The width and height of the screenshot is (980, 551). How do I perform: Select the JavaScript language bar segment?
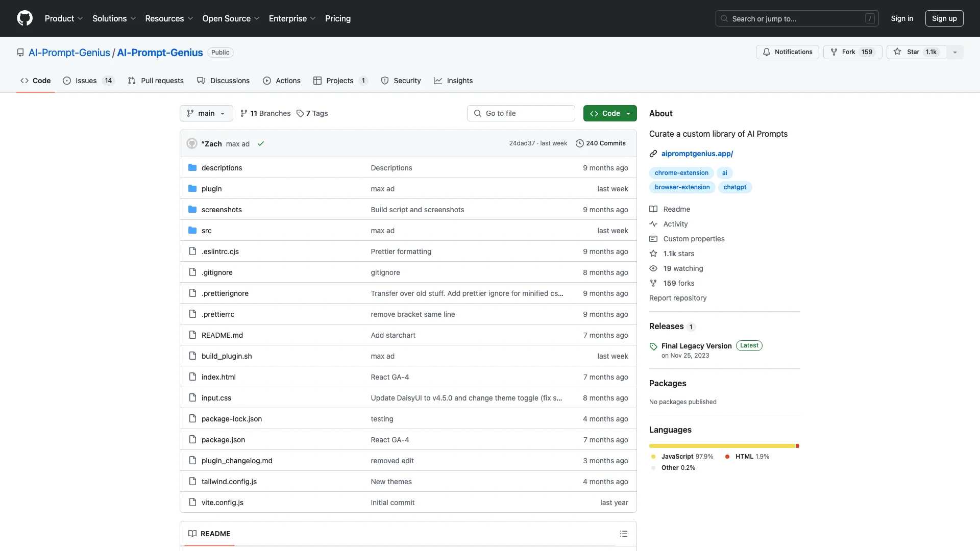pos(722,445)
